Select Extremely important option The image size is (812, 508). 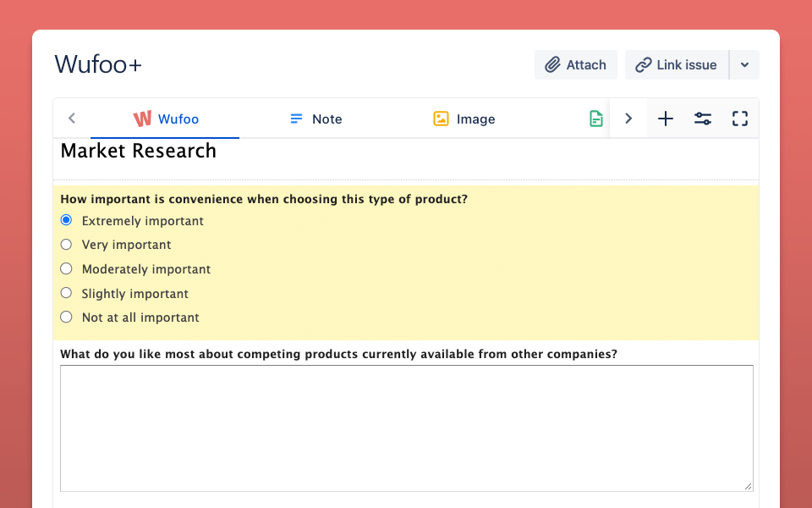[66, 220]
